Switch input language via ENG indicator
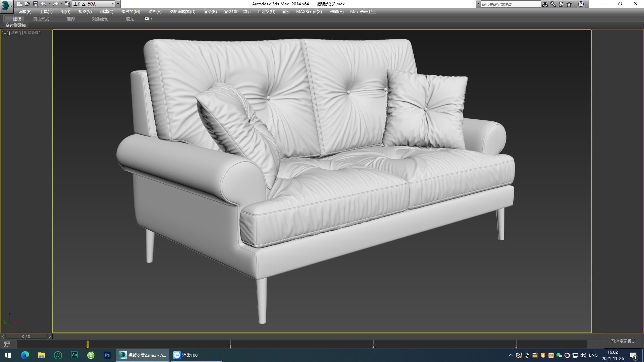The width and height of the screenshot is (644, 362). click(x=593, y=355)
